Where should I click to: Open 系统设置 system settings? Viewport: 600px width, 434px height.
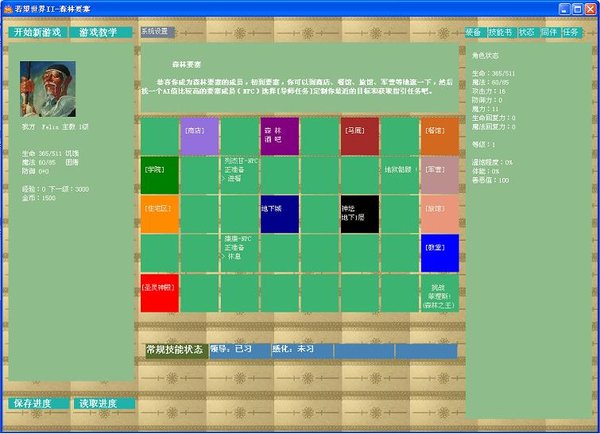pos(158,32)
